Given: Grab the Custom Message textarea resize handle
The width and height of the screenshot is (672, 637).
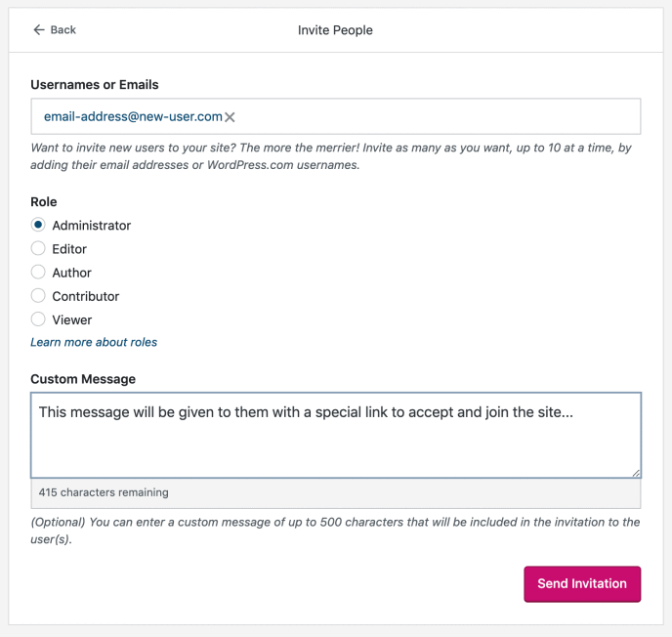Looking at the screenshot, I should pos(636,472).
